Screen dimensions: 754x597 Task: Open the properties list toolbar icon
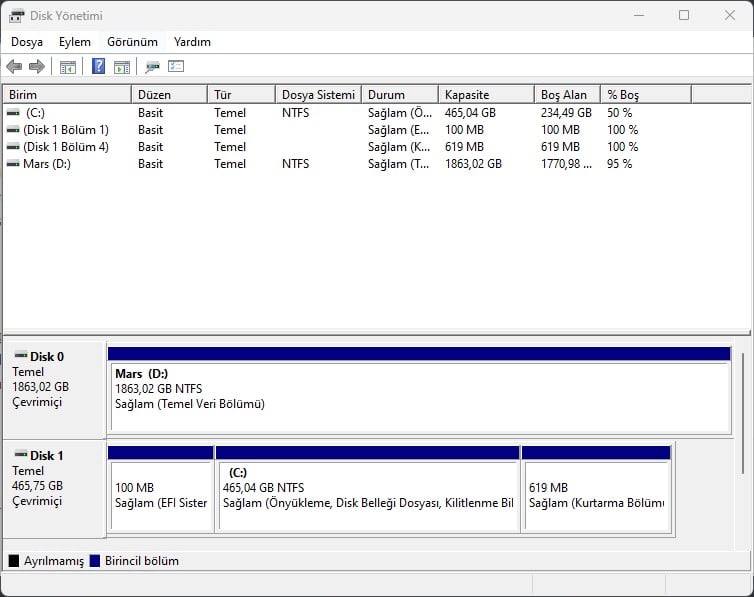click(176, 66)
